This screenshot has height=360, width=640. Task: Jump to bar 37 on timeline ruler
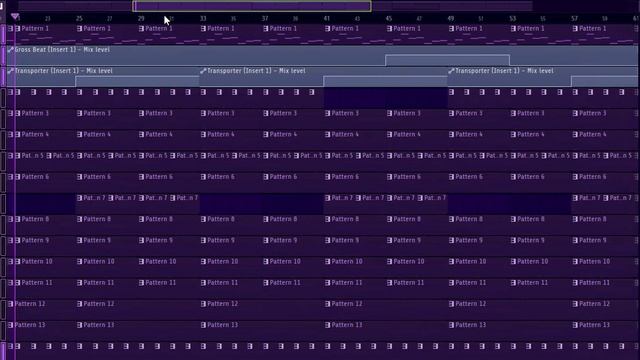coord(265,19)
